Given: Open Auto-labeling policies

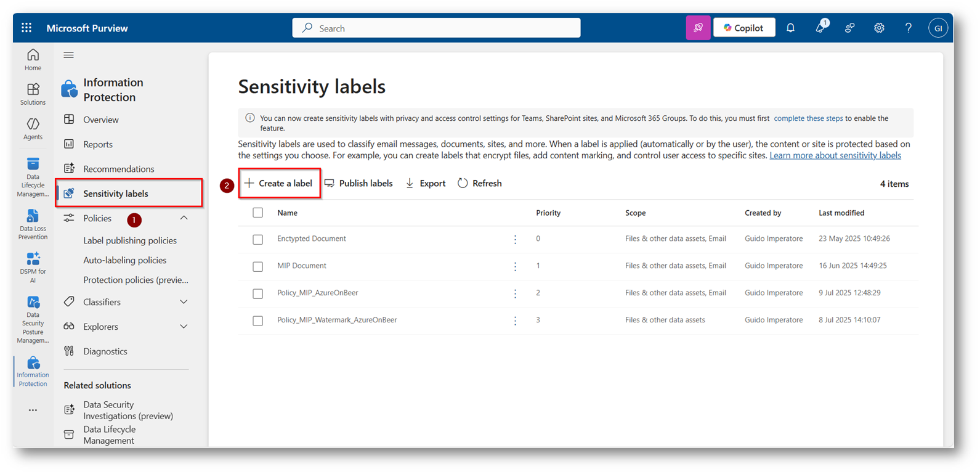Looking at the screenshot, I should (125, 260).
